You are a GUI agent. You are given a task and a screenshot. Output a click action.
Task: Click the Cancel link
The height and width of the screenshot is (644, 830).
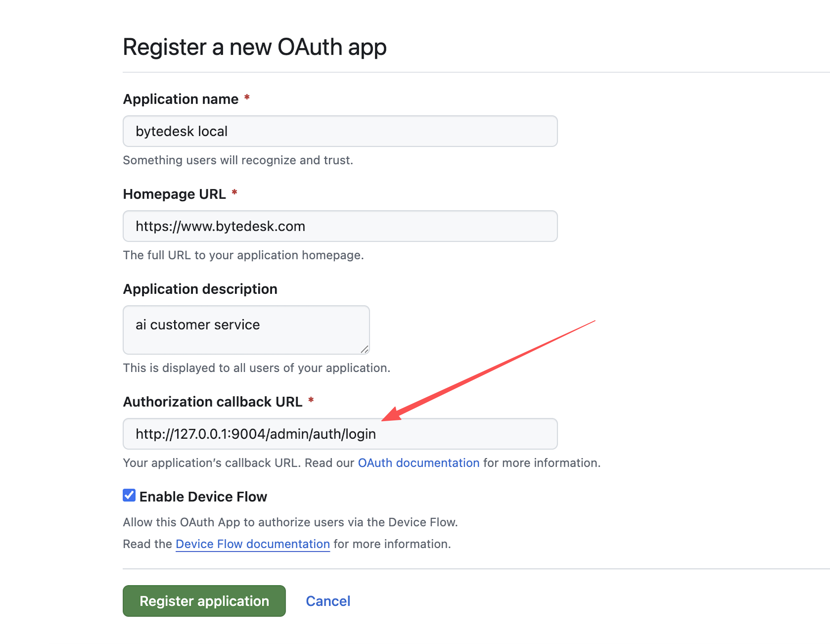pyautogui.click(x=328, y=601)
